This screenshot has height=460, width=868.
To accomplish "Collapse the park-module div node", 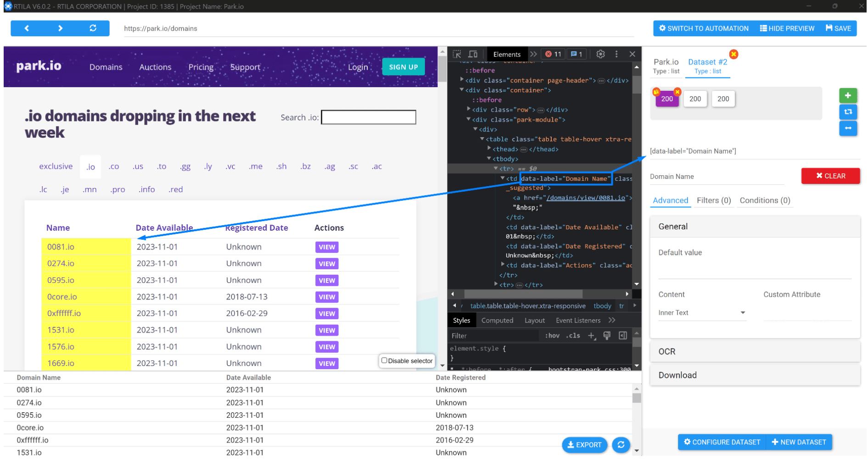I will [469, 119].
